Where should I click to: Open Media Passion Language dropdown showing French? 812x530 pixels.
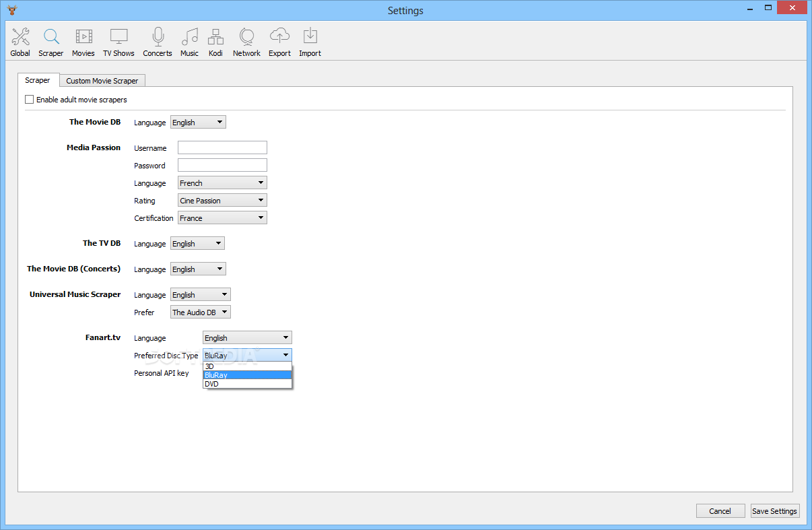[222, 183]
